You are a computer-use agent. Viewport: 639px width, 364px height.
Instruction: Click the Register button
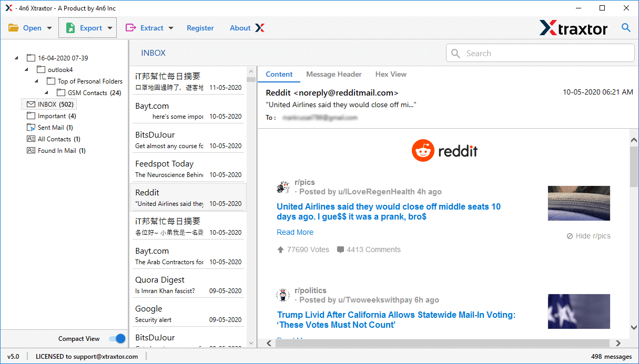200,28
